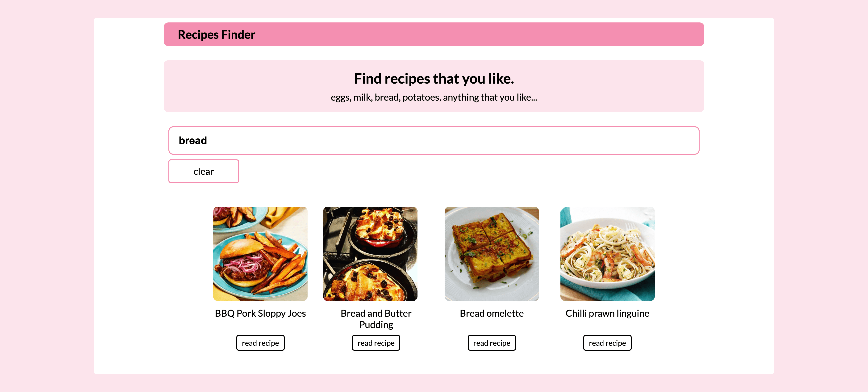This screenshot has width=868, height=392.
Task: Click the pink search bar border
Action: (x=434, y=140)
